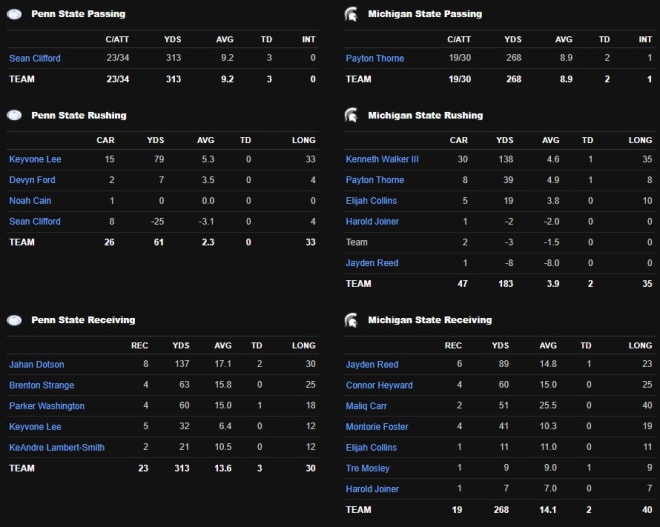Open Keyvone Lee in Penn State Receiving
The height and width of the screenshot is (527, 660).
pos(35,426)
